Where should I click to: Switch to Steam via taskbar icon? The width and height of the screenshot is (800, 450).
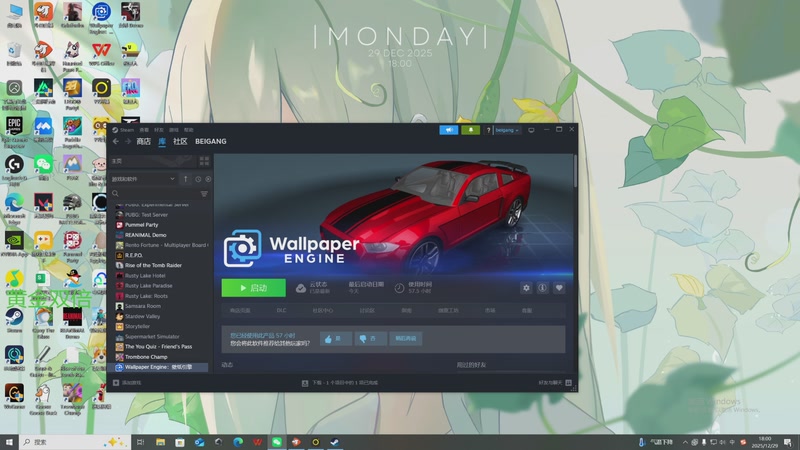click(x=335, y=442)
